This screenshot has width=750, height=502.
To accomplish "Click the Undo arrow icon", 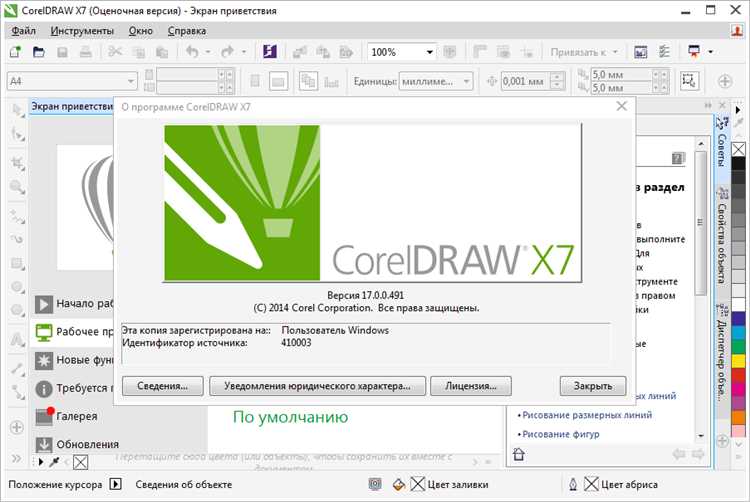I will (192, 52).
